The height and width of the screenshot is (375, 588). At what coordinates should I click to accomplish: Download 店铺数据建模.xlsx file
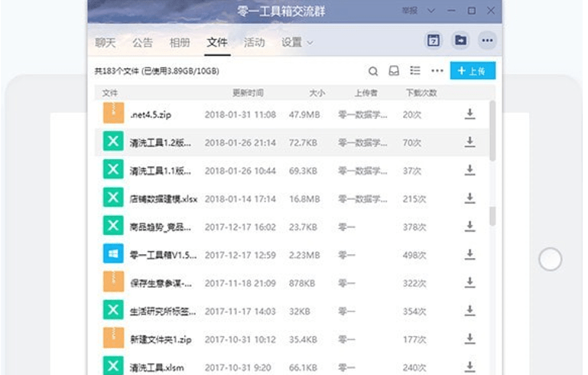(470, 198)
